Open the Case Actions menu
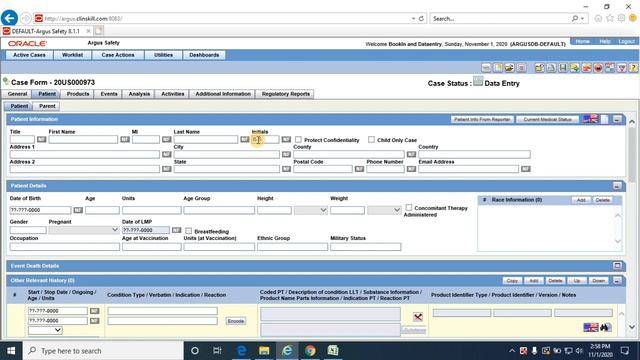 (x=118, y=55)
